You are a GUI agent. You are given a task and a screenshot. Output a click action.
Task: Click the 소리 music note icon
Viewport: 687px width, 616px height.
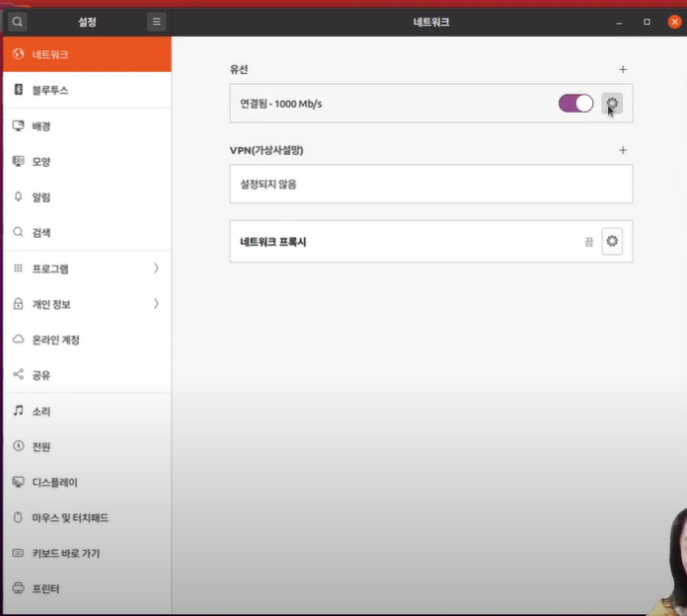(x=18, y=411)
